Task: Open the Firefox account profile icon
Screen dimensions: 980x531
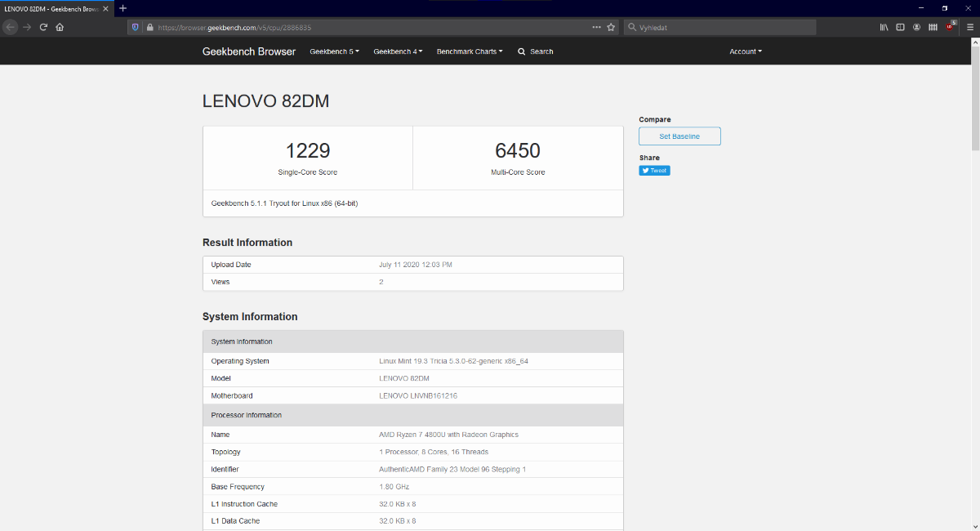Action: 916,27
